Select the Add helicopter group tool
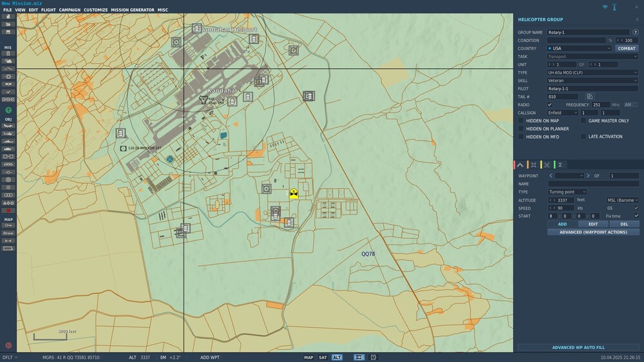This screenshot has width=644, height=362. point(8,133)
